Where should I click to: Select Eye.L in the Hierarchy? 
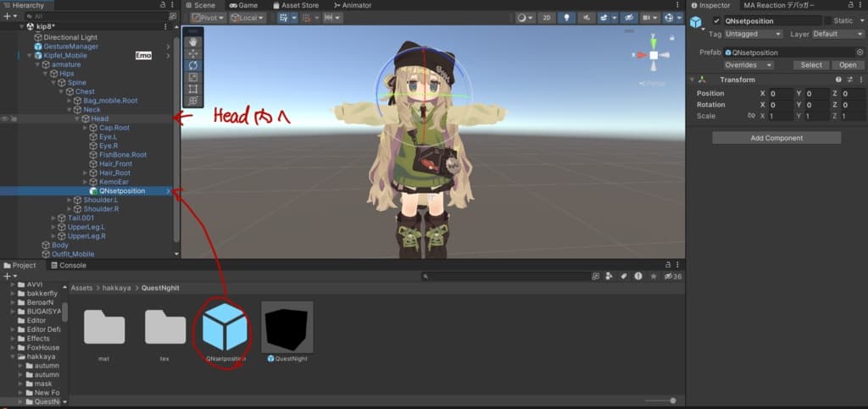tap(108, 136)
